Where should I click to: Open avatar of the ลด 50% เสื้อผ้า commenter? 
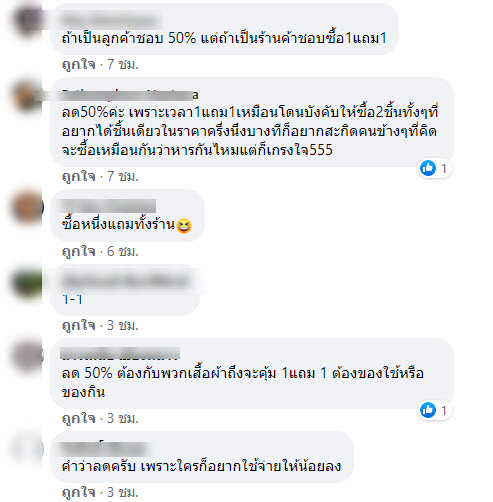pos(28,355)
